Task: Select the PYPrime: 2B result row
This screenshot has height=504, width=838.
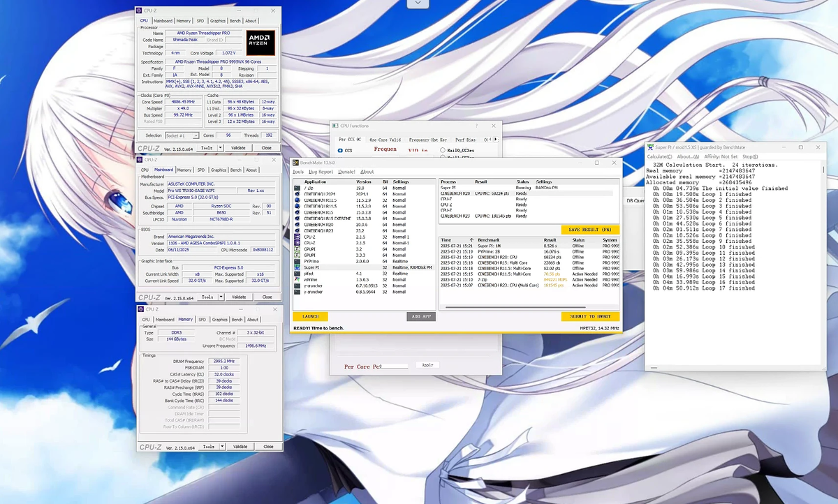Action: 530,251
